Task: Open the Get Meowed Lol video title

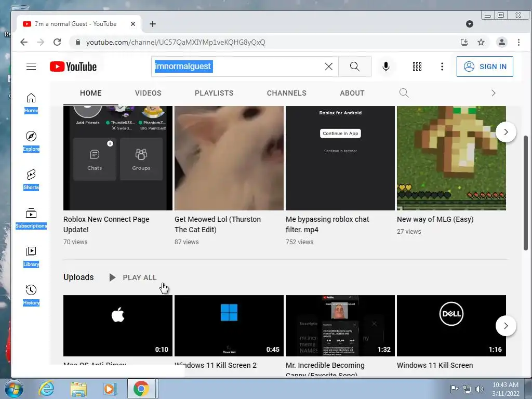Action: tap(218, 224)
